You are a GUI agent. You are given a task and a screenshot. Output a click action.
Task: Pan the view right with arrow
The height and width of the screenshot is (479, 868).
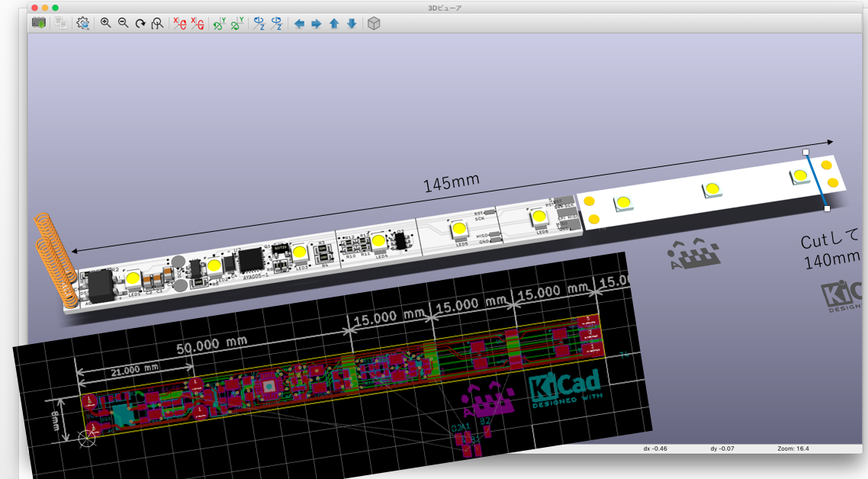316,24
